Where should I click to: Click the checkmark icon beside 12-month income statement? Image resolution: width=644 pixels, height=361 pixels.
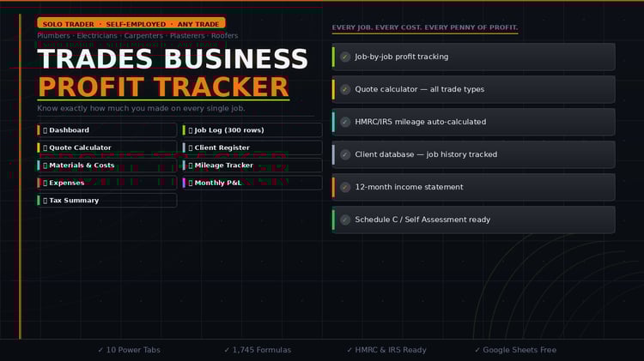[x=345, y=187]
